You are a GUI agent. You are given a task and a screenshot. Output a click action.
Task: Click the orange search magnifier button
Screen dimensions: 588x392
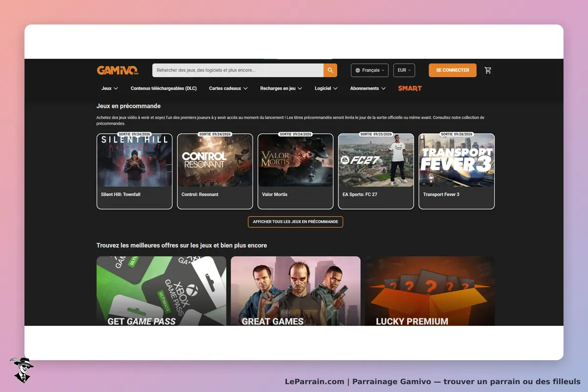click(330, 70)
